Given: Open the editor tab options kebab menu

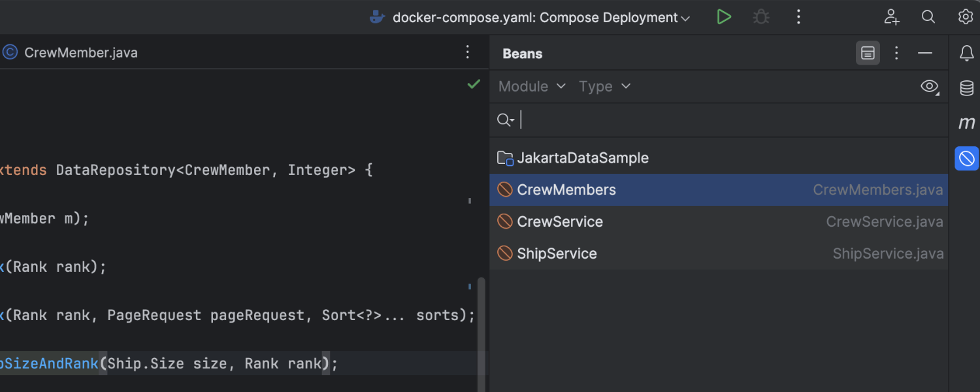Looking at the screenshot, I should pos(467,52).
